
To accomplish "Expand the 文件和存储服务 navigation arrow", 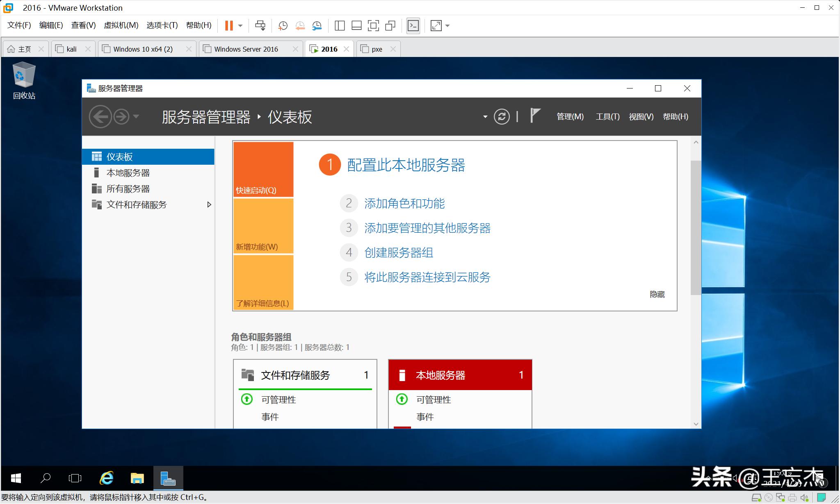I will click(209, 204).
